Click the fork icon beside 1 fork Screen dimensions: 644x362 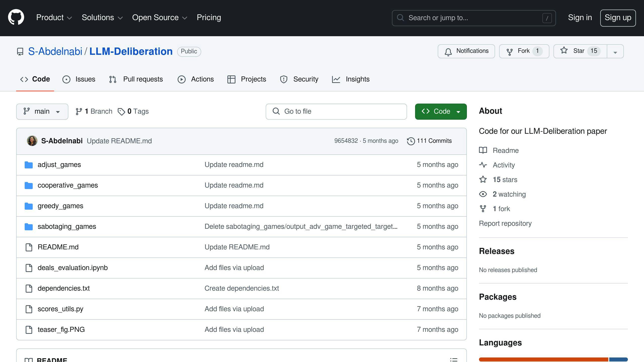(483, 209)
